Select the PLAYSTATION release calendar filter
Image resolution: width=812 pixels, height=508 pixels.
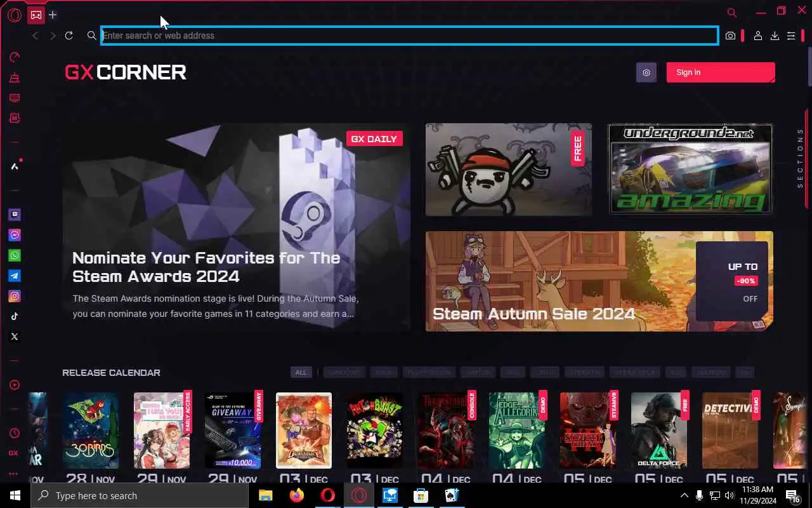click(x=429, y=373)
